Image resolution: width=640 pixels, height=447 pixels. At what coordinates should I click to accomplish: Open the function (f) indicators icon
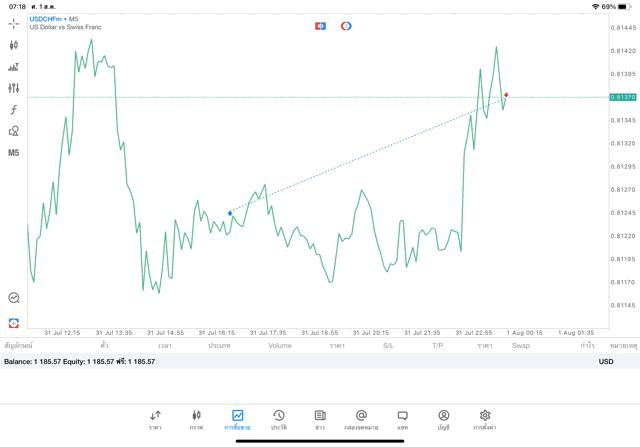pos(14,110)
